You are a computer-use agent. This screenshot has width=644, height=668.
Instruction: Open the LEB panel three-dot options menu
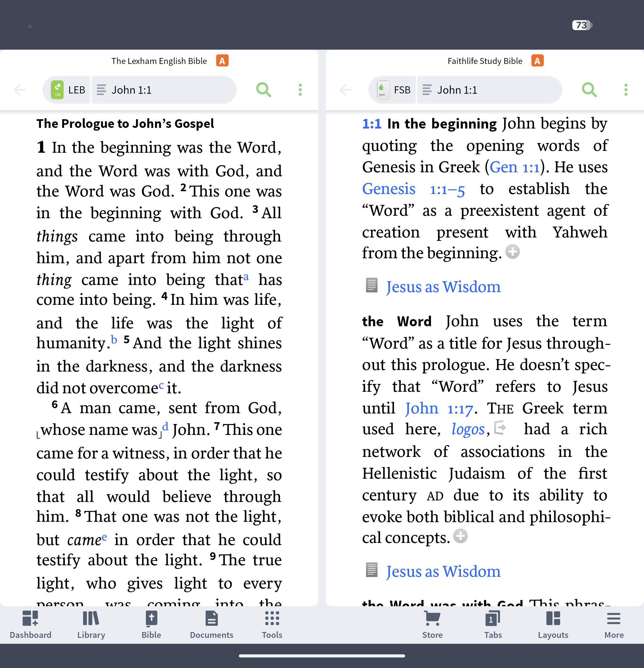pos(300,90)
